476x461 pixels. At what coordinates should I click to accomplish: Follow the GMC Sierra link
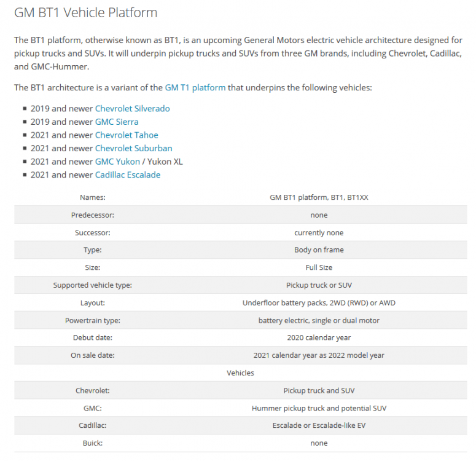[117, 122]
